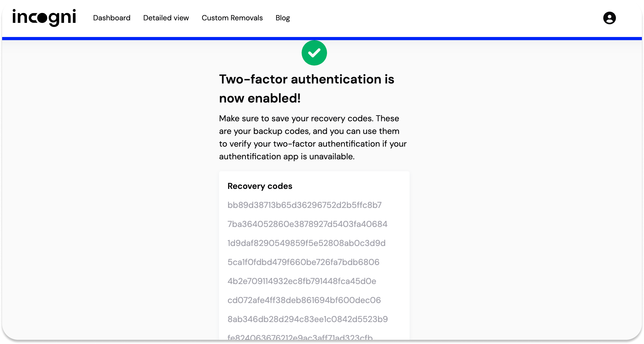This screenshot has height=344, width=644.
Task: Navigate to Custom Removals
Action: [x=232, y=18]
